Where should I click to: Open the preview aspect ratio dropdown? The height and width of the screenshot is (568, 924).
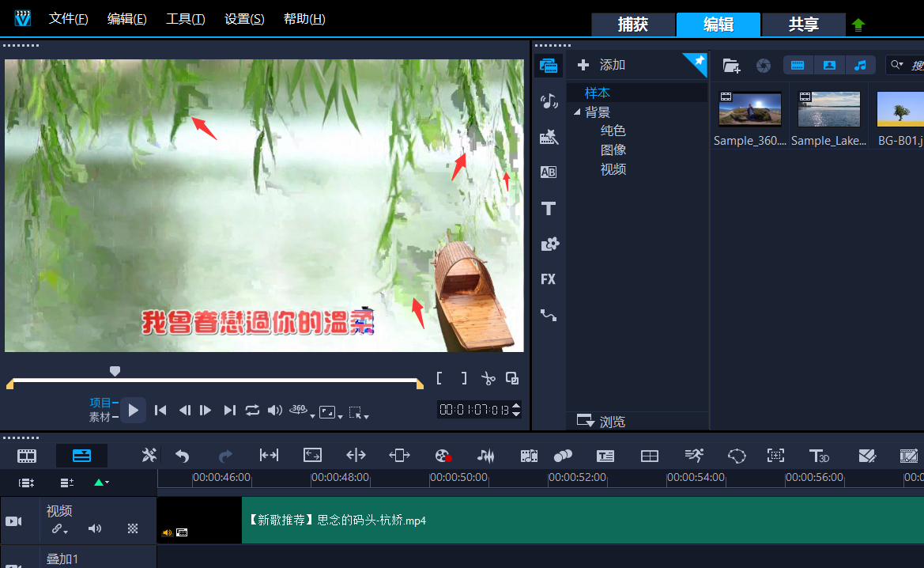pyautogui.click(x=330, y=412)
